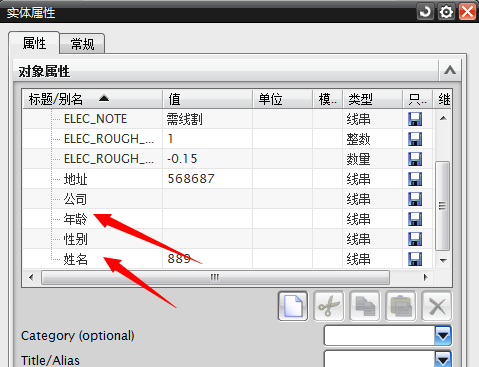Open the Category (optional) dropdown
The image size is (479, 367).
tap(443, 335)
